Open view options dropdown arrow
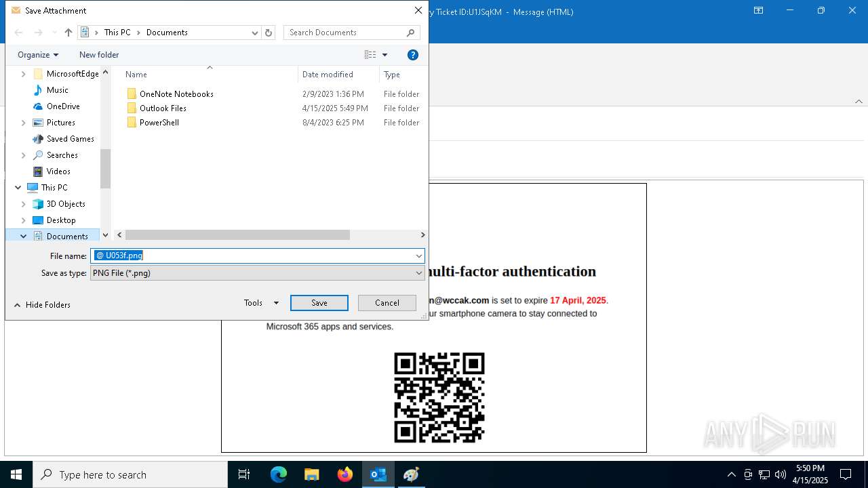 point(385,55)
